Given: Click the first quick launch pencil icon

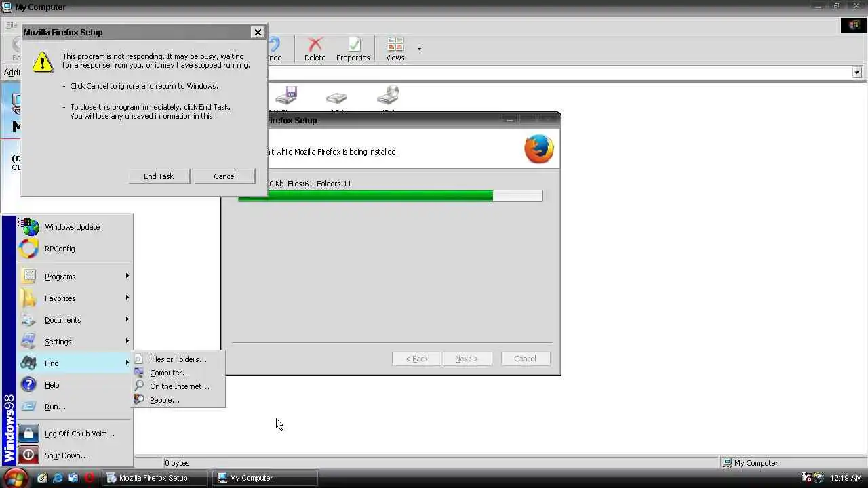Looking at the screenshot, I should pyautogui.click(x=42, y=478).
